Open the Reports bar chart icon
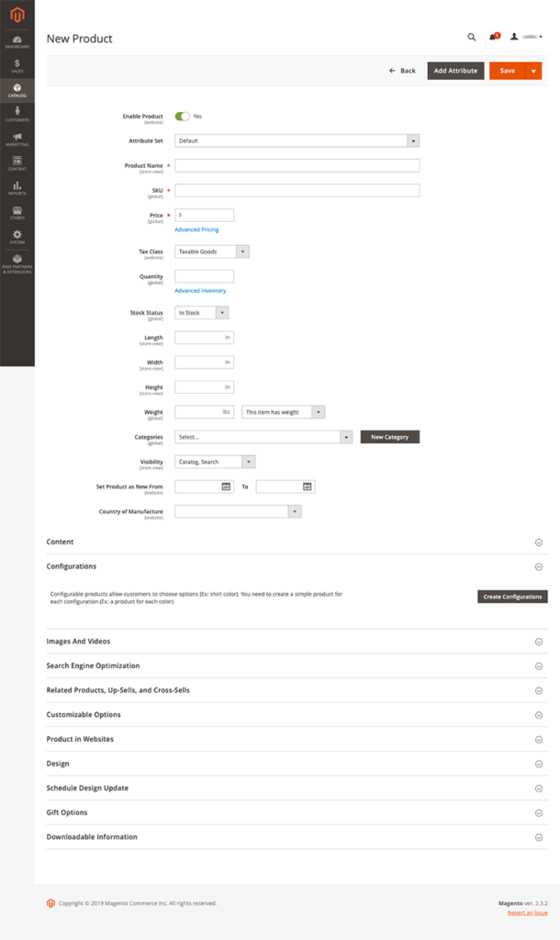560x940 pixels. click(17, 188)
